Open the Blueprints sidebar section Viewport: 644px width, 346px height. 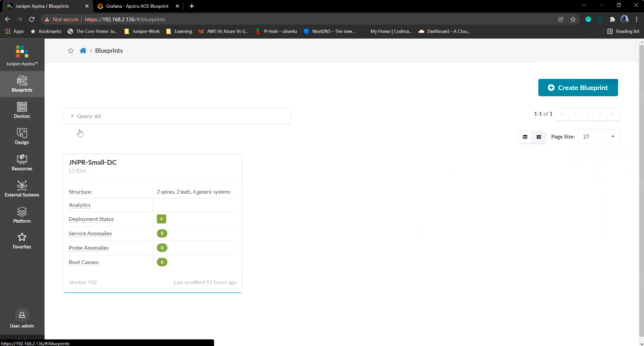pos(22,84)
